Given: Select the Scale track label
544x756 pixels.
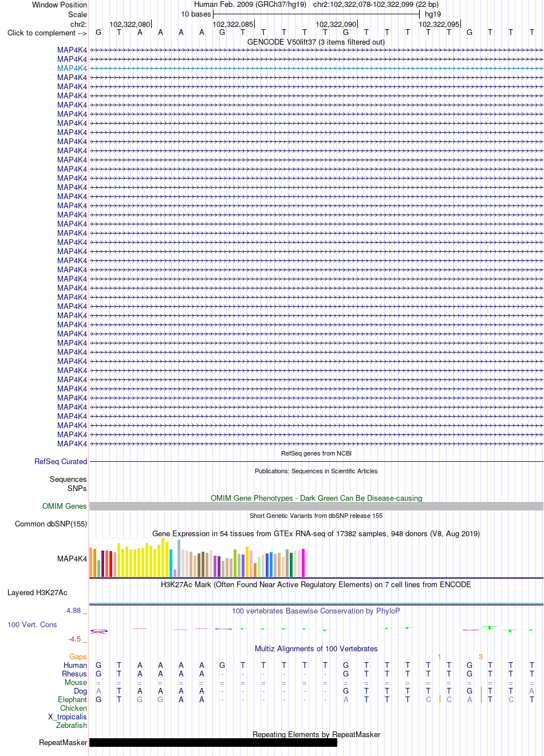Looking at the screenshot, I should (x=77, y=14).
